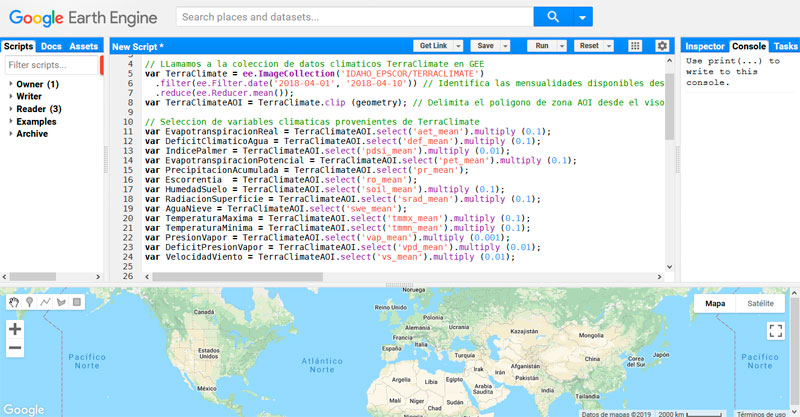Open the Save dropdown arrow

[505, 46]
